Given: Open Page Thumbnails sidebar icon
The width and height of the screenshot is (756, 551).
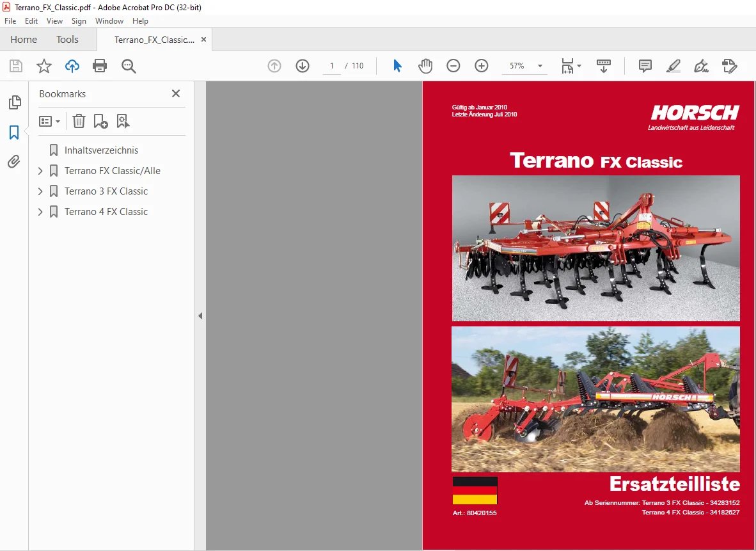Looking at the screenshot, I should [15, 102].
